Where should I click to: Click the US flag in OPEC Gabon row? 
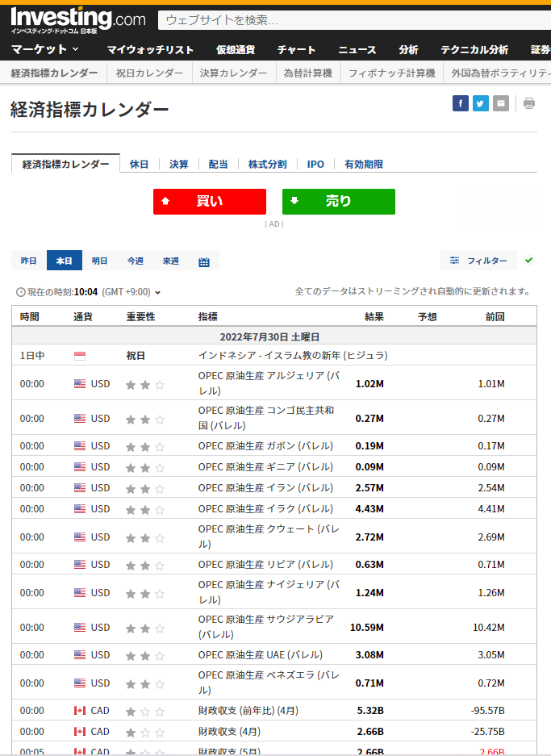pyautogui.click(x=80, y=446)
